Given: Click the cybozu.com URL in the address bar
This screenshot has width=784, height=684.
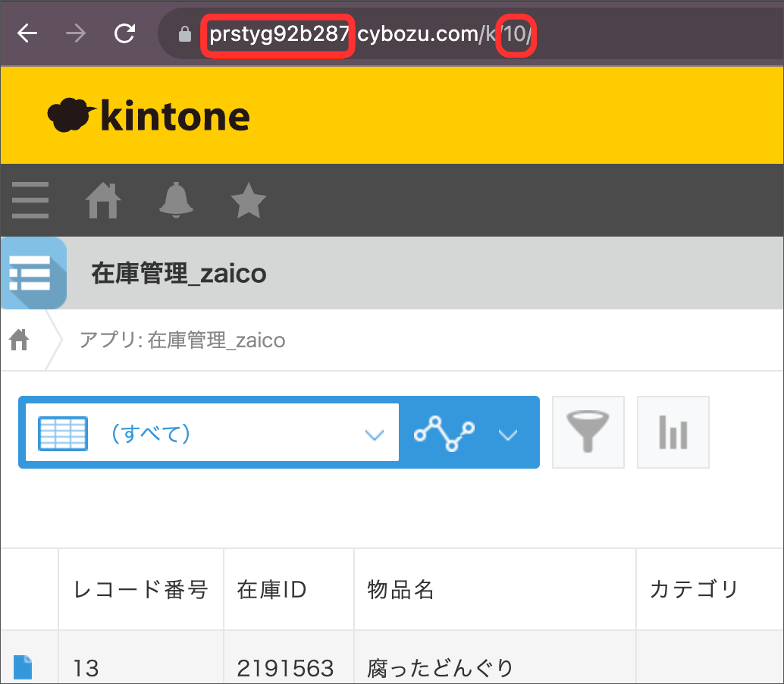Looking at the screenshot, I should 370,34.
